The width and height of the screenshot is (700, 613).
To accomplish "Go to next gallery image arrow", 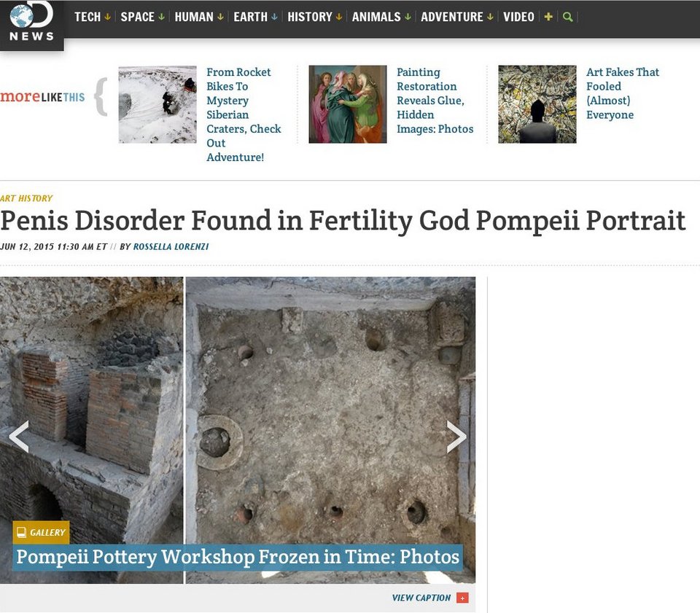I will [456, 437].
